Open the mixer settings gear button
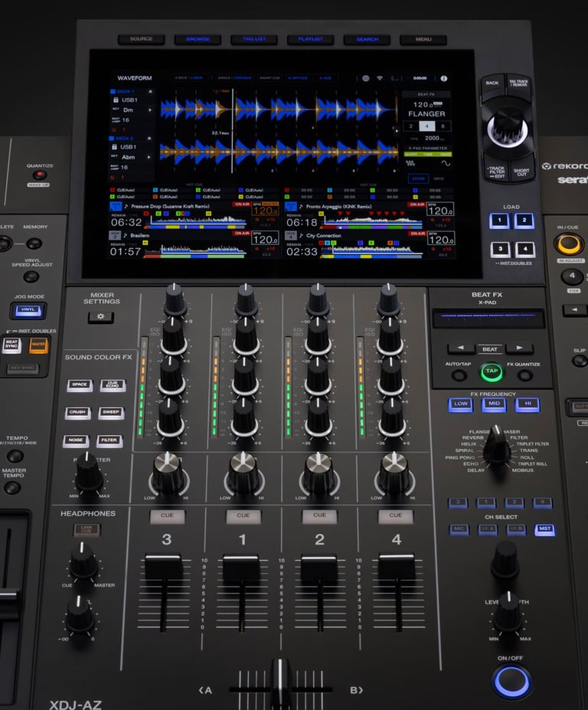The image size is (588, 710). pos(100,316)
